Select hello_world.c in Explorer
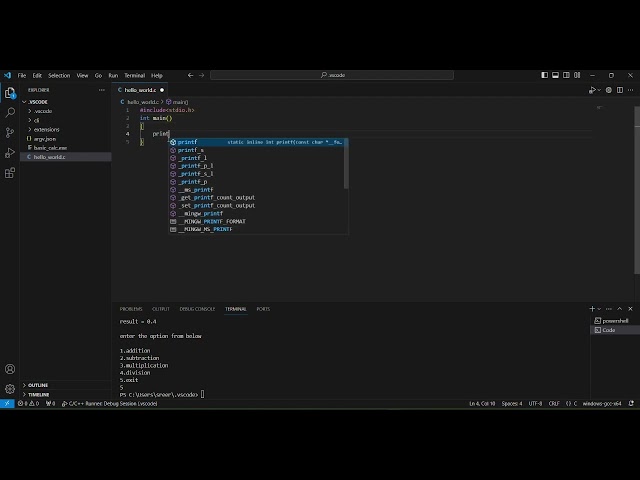 [65, 157]
